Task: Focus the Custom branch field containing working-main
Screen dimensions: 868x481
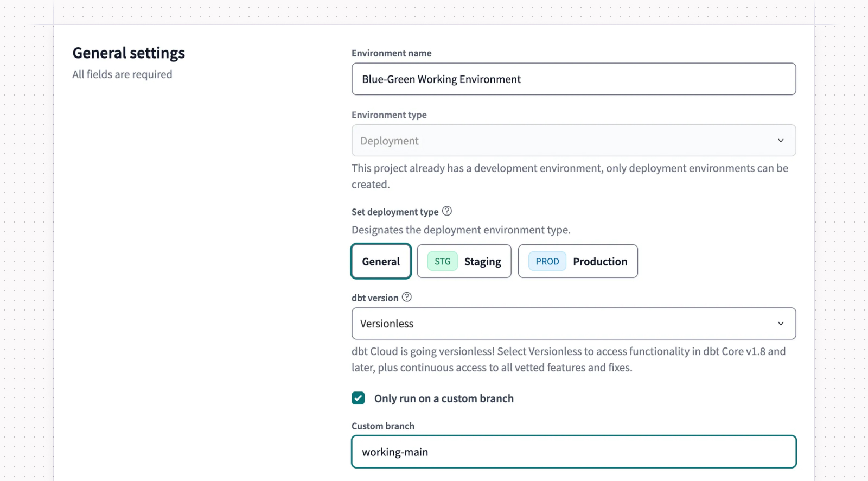Action: 573,452
